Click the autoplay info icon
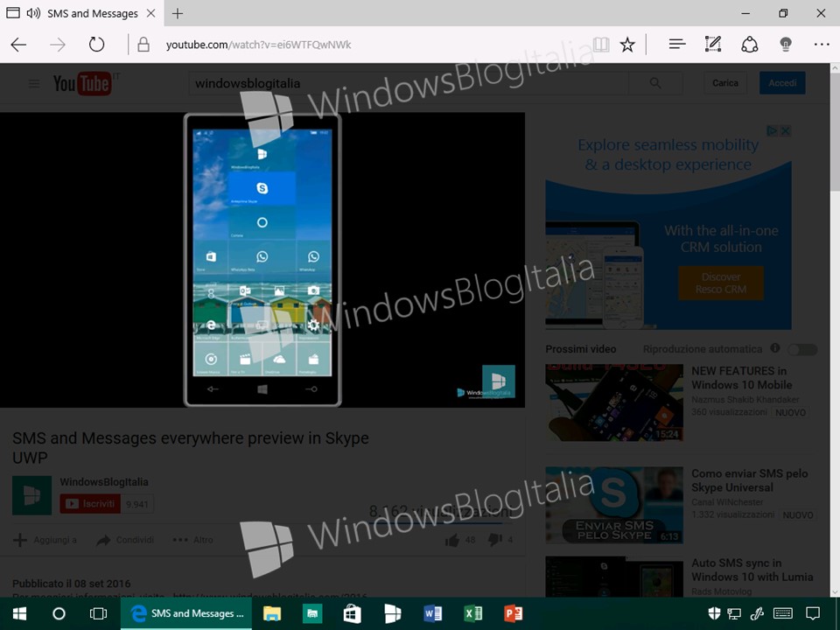 point(774,348)
